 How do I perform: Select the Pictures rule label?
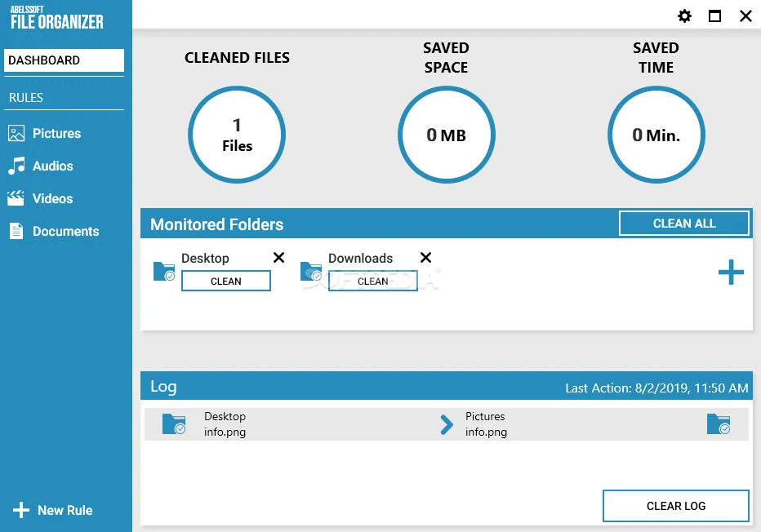[x=57, y=133]
